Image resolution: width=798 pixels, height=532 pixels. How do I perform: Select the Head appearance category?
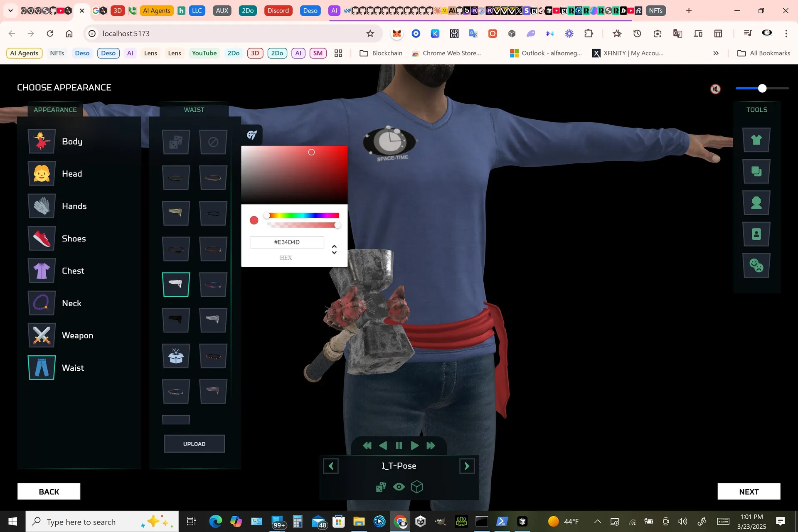pyautogui.click(x=42, y=173)
